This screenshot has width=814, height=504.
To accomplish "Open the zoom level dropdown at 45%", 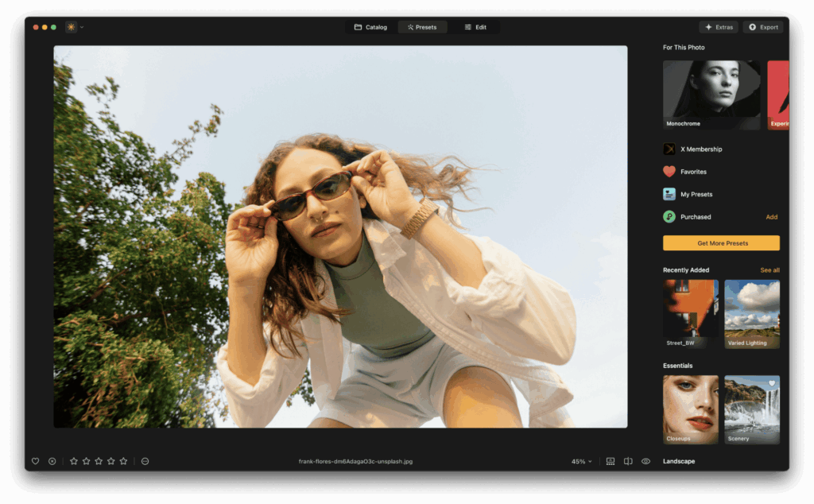I will point(580,461).
